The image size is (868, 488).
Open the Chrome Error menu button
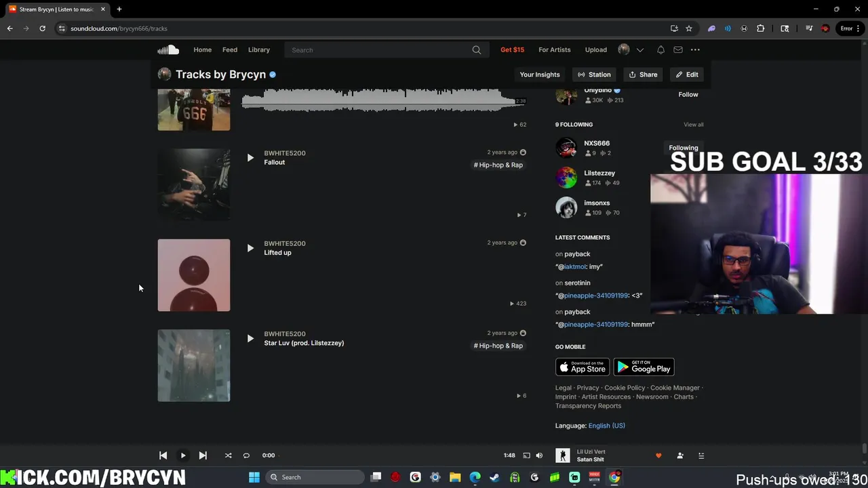(x=850, y=28)
